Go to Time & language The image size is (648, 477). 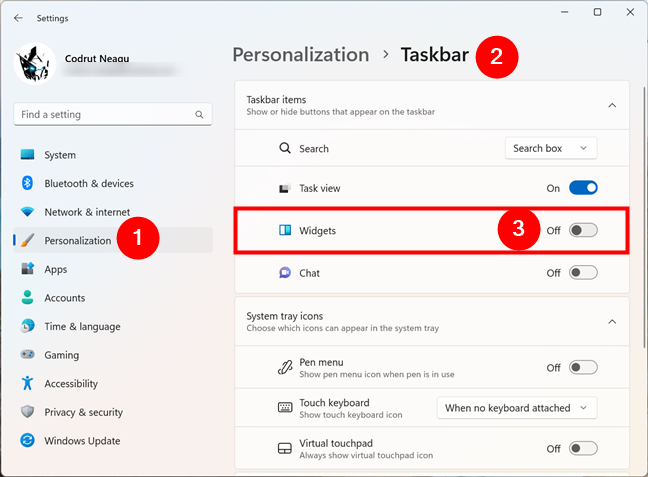tap(113, 326)
